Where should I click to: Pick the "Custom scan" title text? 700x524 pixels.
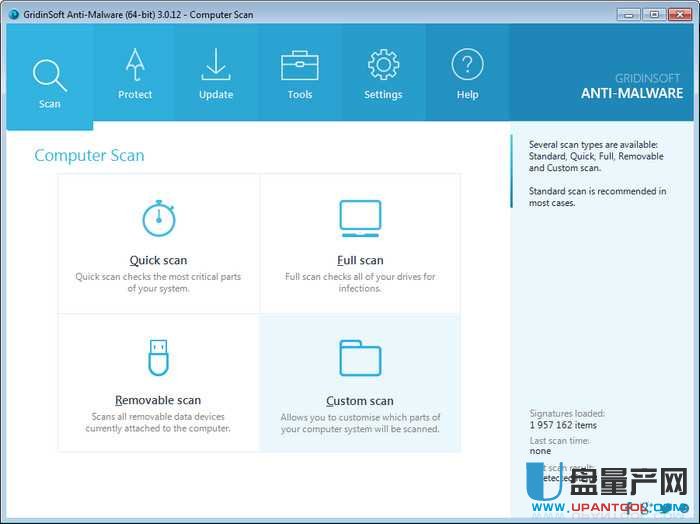(x=360, y=401)
